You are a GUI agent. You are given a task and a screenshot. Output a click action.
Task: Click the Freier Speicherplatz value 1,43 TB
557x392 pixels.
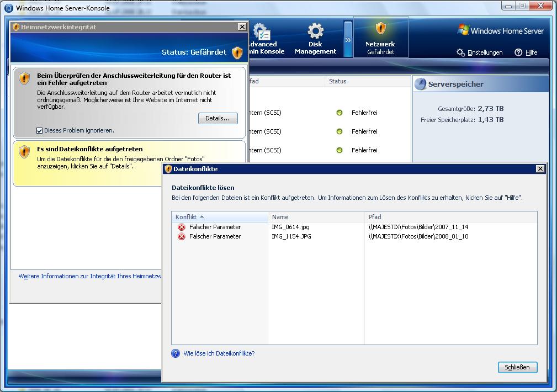point(491,120)
